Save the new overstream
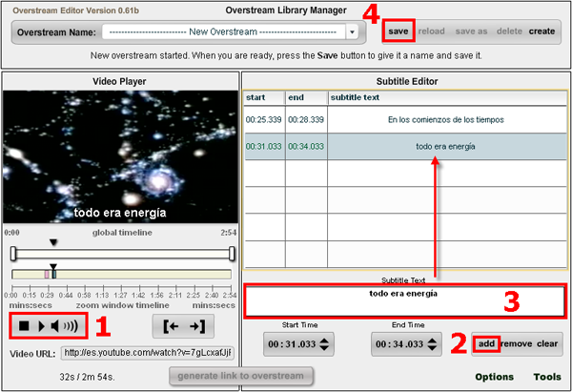The width and height of the screenshot is (572, 392). tap(398, 31)
